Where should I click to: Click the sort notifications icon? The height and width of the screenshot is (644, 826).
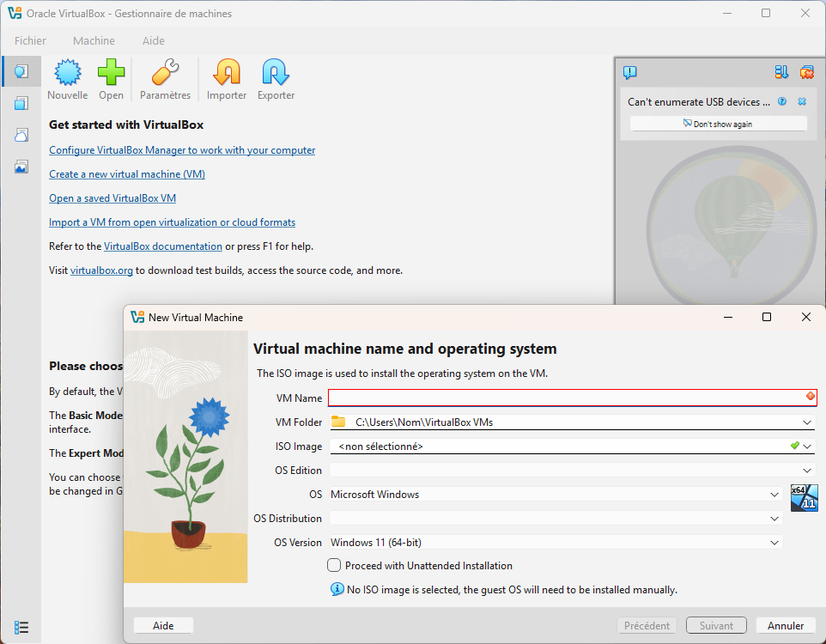(x=781, y=72)
